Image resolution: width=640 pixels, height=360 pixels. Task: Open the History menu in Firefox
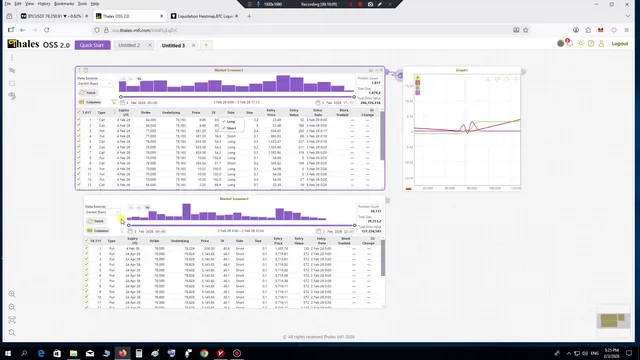[x=44, y=4]
